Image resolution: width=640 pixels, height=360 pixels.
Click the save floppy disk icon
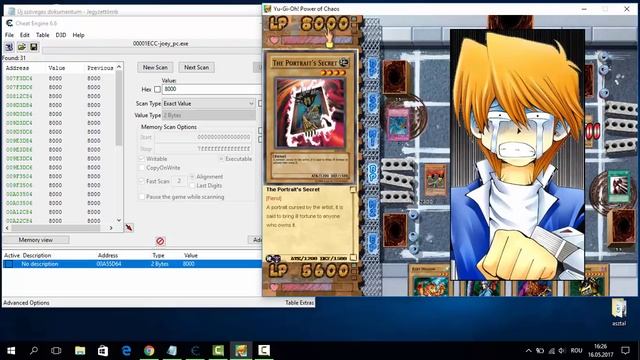[33, 47]
